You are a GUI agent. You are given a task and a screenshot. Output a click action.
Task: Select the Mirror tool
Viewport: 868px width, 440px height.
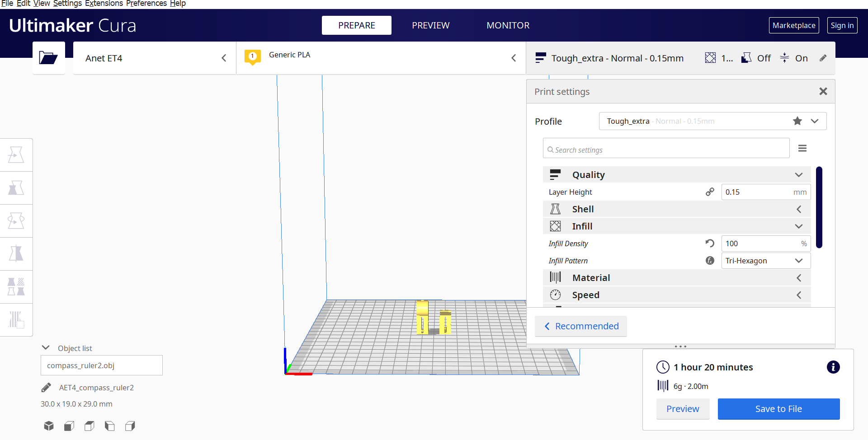click(x=16, y=253)
